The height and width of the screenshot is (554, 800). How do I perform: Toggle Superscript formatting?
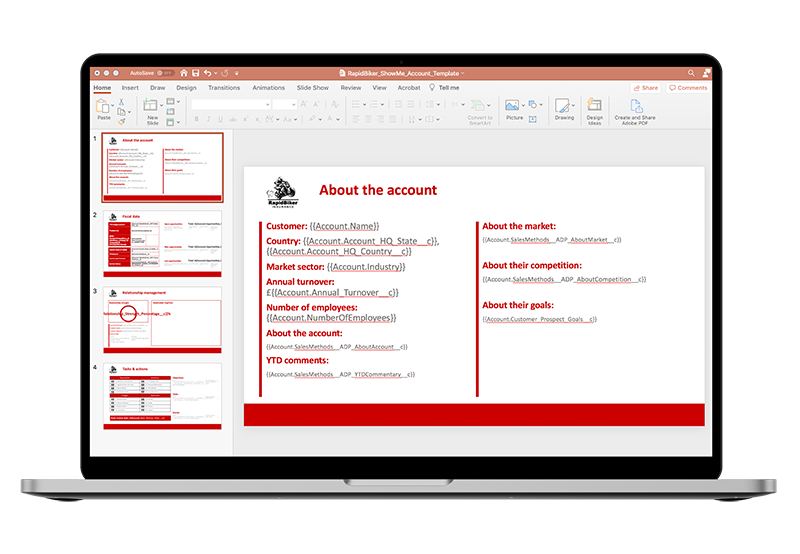point(245,119)
